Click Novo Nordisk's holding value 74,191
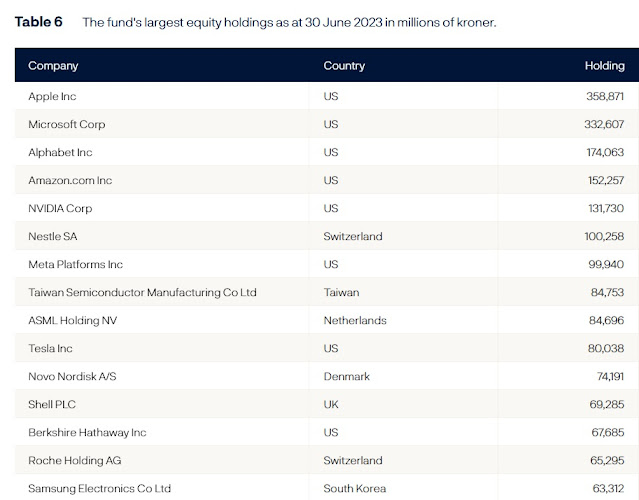Viewport: 639px width, 500px height. [x=610, y=377]
